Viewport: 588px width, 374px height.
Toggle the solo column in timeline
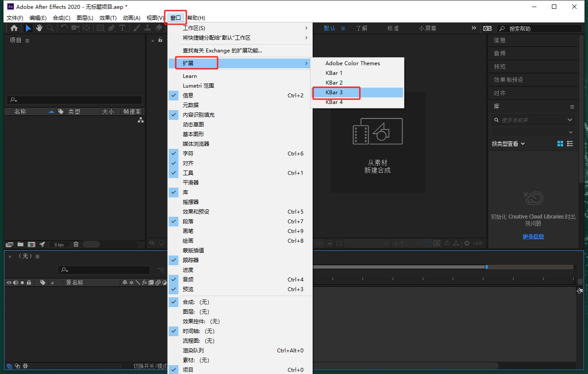click(x=22, y=282)
